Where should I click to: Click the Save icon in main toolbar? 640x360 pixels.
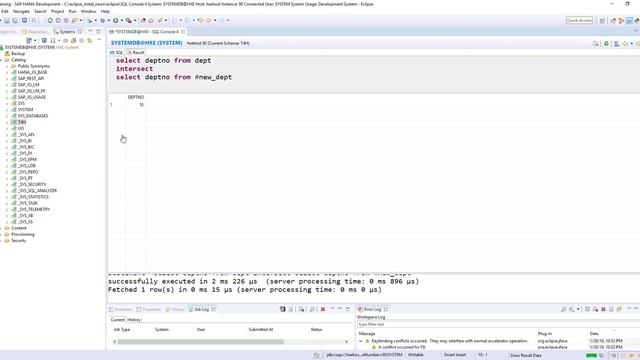[7, 20]
